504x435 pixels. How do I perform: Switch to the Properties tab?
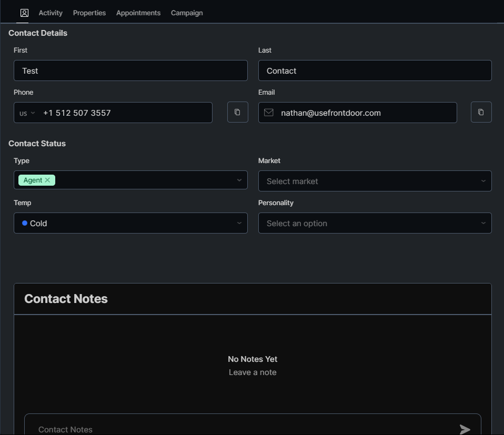pos(89,13)
